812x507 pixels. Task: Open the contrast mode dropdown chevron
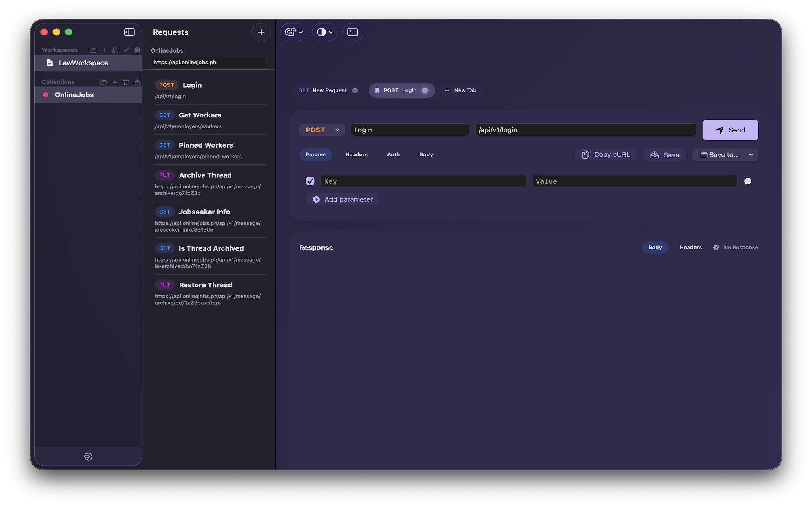pyautogui.click(x=330, y=32)
